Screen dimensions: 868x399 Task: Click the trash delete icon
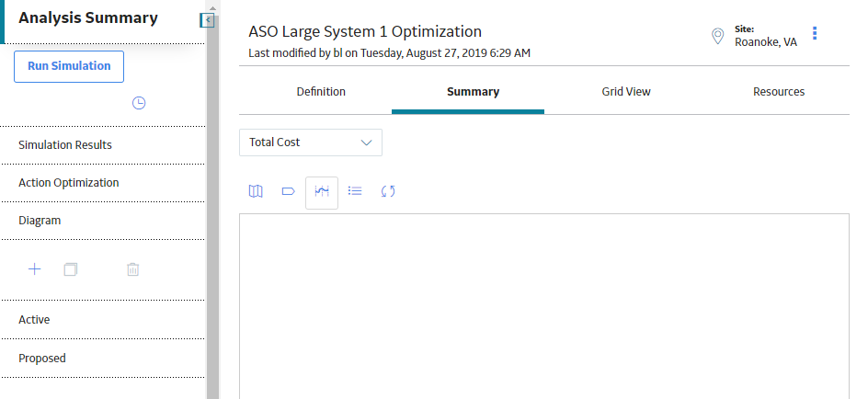click(132, 269)
